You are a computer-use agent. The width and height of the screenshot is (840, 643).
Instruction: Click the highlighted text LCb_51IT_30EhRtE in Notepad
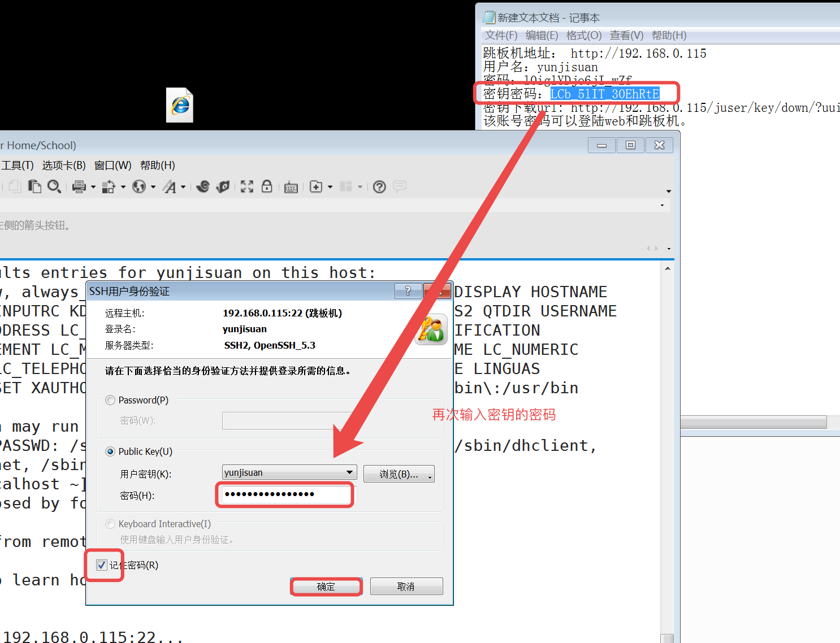pos(605,94)
